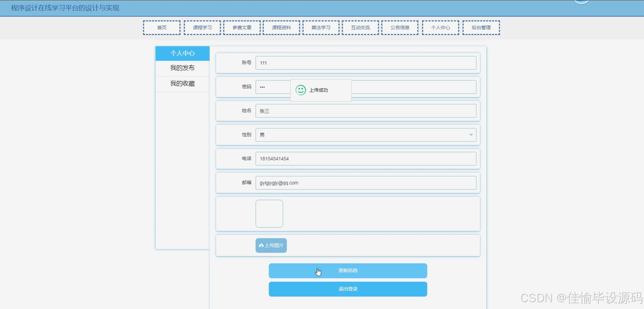The height and width of the screenshot is (309, 644).
Task: Select the cloud upload icon on 上传图片
Action: (x=261, y=245)
